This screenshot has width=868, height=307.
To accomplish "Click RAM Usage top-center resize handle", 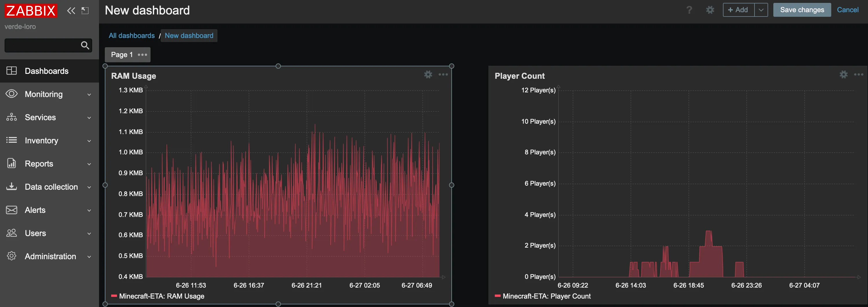I will [x=278, y=66].
